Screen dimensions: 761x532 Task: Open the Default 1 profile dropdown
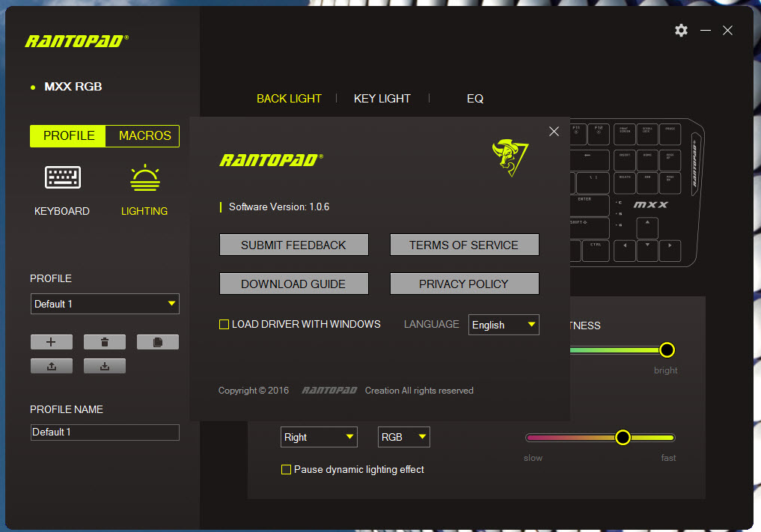click(x=105, y=304)
